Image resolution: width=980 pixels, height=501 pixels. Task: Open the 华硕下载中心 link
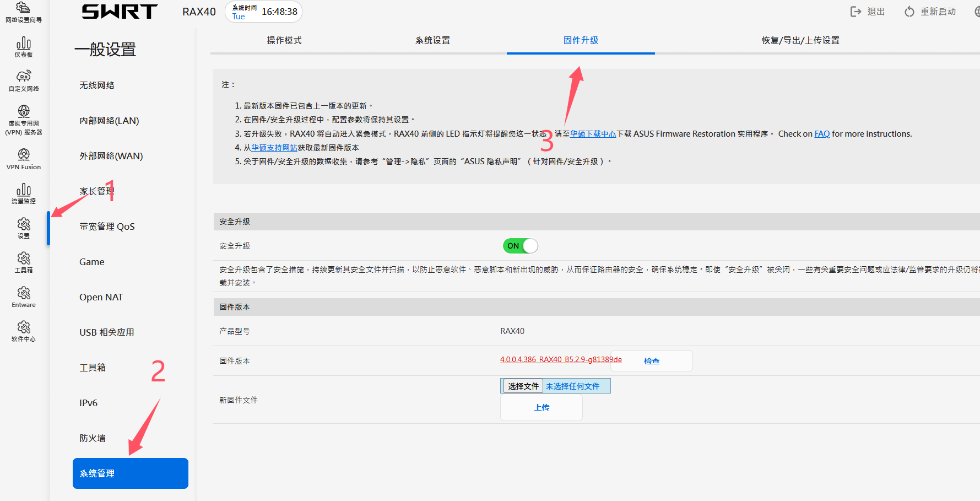(x=593, y=134)
